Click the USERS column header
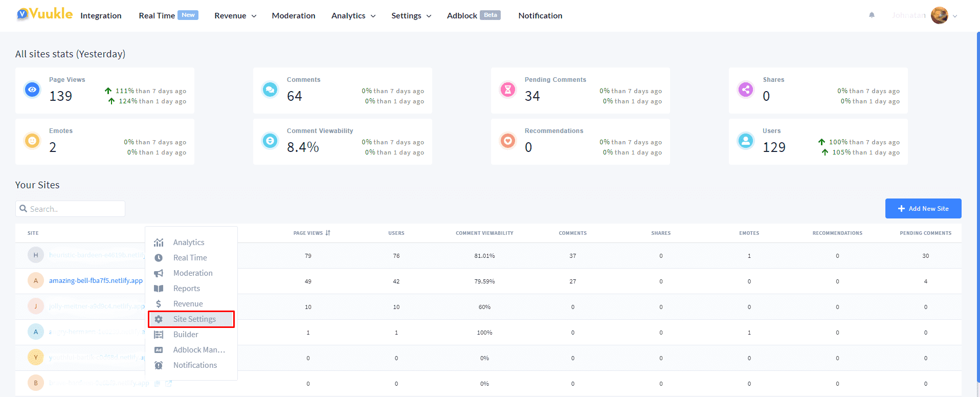The width and height of the screenshot is (980, 397). click(396, 233)
